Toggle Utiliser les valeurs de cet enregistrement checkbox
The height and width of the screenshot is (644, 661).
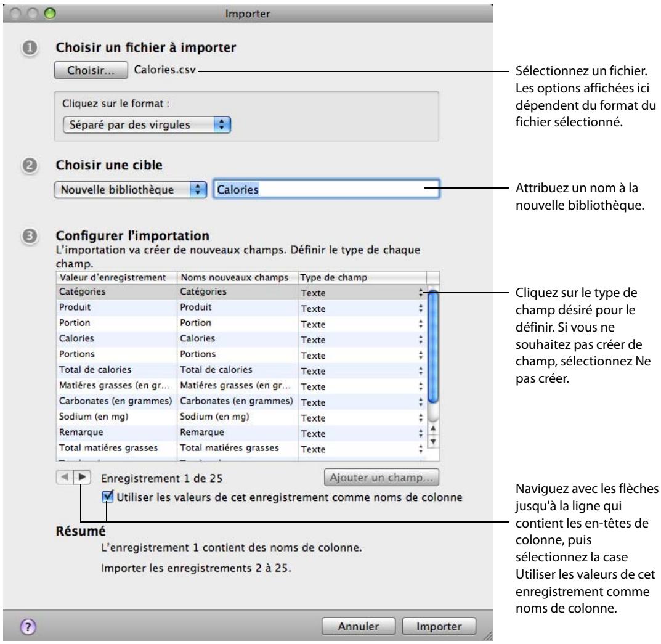click(107, 497)
